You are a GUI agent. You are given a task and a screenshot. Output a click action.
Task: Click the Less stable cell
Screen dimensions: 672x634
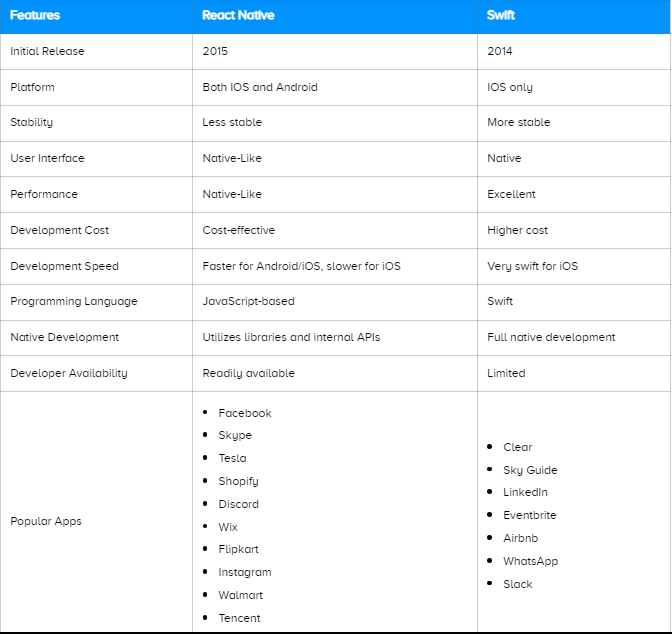(x=232, y=122)
